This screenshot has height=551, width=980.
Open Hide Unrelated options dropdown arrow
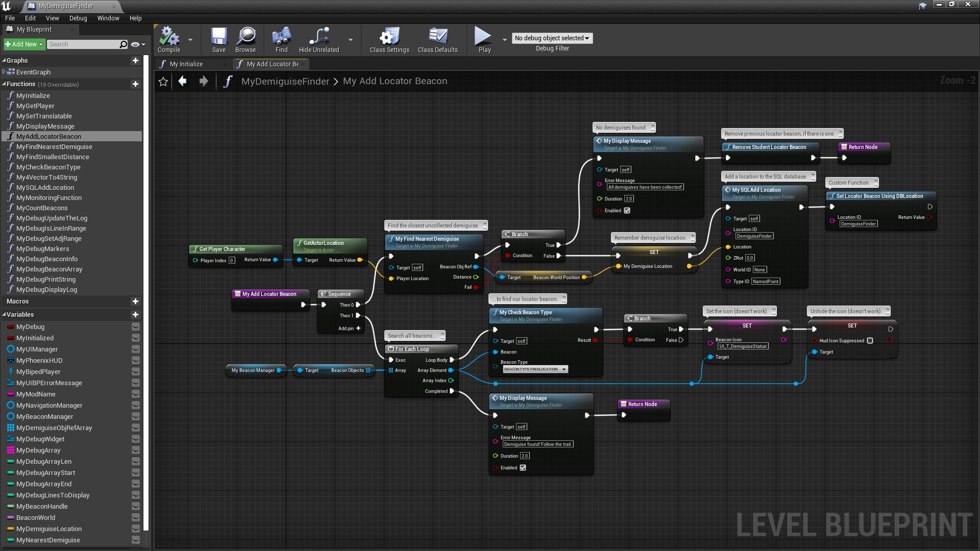pyautogui.click(x=350, y=39)
